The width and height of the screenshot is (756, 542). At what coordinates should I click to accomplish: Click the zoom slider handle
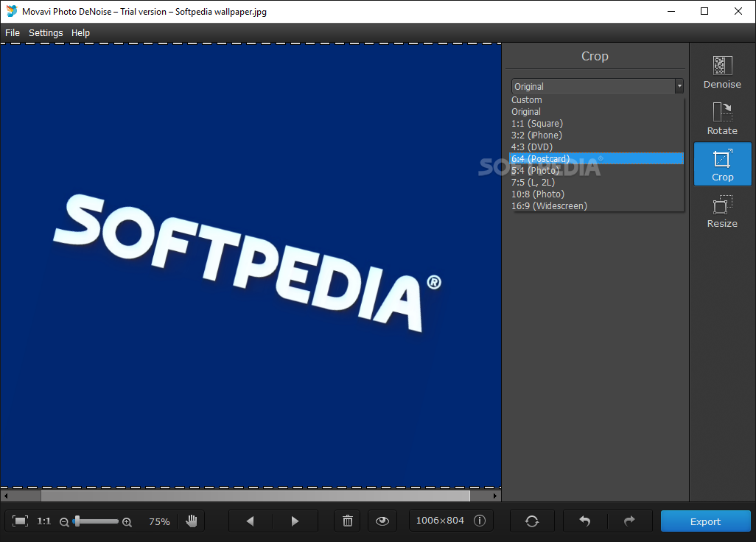77,521
